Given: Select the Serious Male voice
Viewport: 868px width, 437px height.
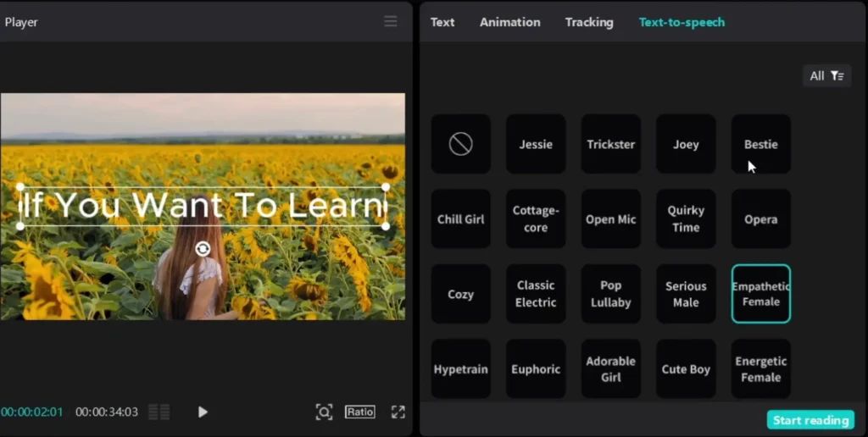Looking at the screenshot, I should tap(686, 294).
